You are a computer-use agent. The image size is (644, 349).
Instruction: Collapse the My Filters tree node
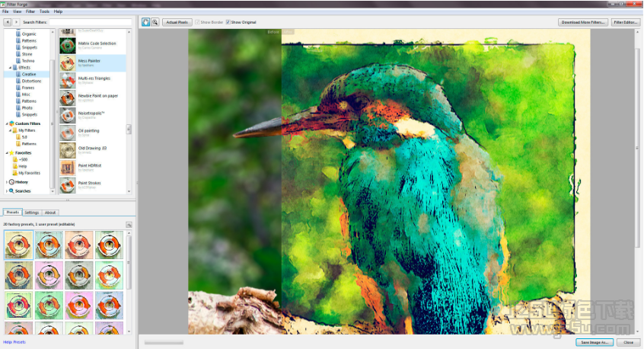(x=10, y=130)
